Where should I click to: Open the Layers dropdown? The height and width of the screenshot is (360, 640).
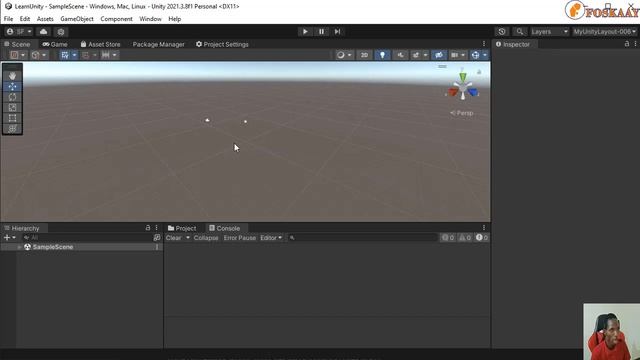pyautogui.click(x=549, y=32)
